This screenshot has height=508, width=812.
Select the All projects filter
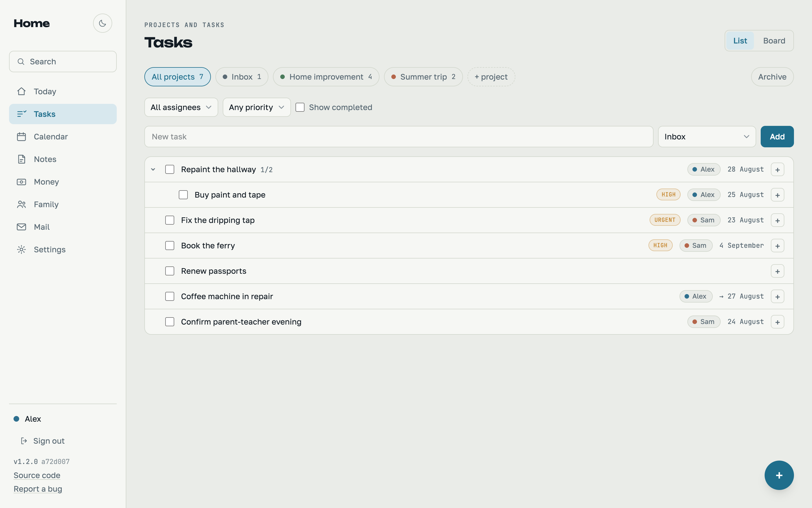pos(178,76)
